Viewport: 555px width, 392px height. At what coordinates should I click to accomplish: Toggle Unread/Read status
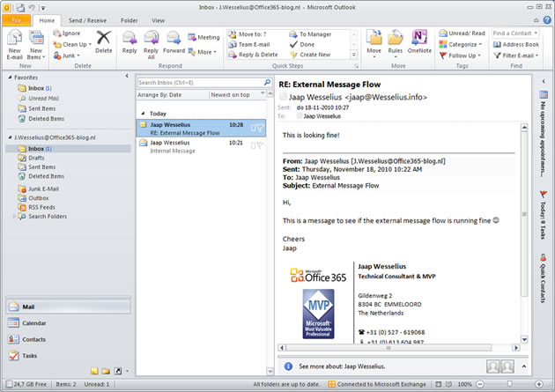point(462,33)
